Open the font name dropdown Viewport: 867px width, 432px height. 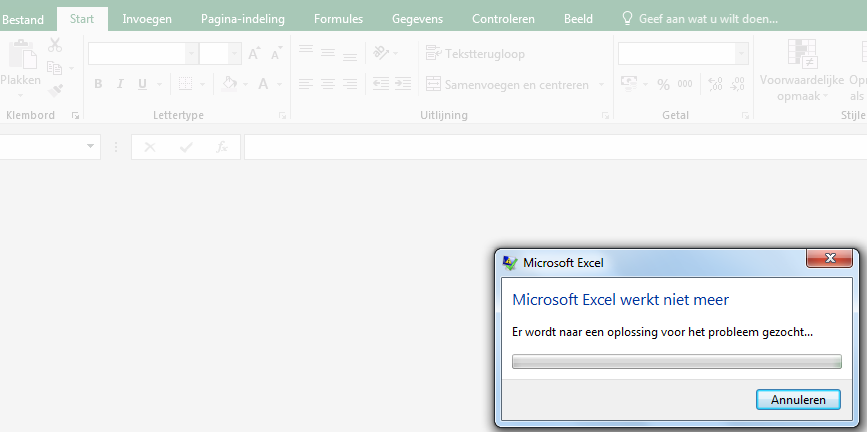[x=191, y=54]
